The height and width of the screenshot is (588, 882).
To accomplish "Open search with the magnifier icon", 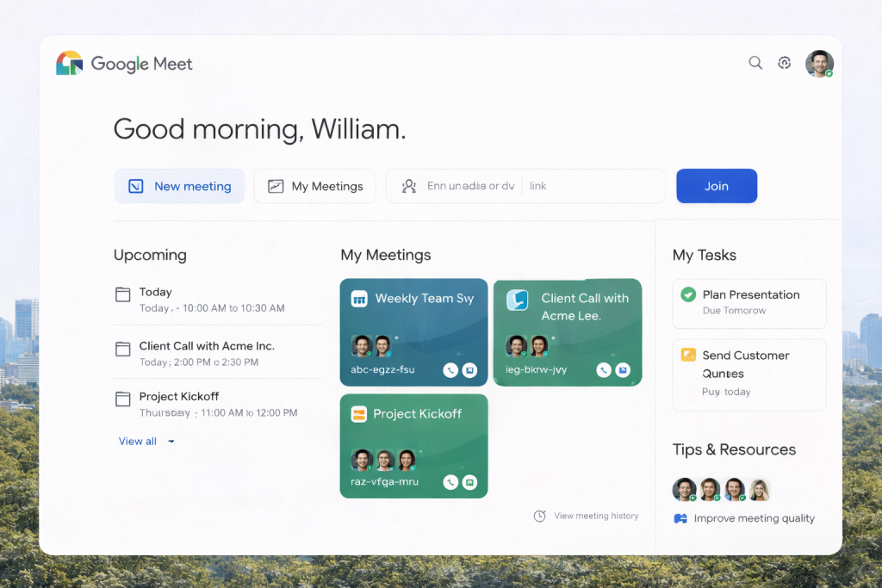I will click(755, 63).
